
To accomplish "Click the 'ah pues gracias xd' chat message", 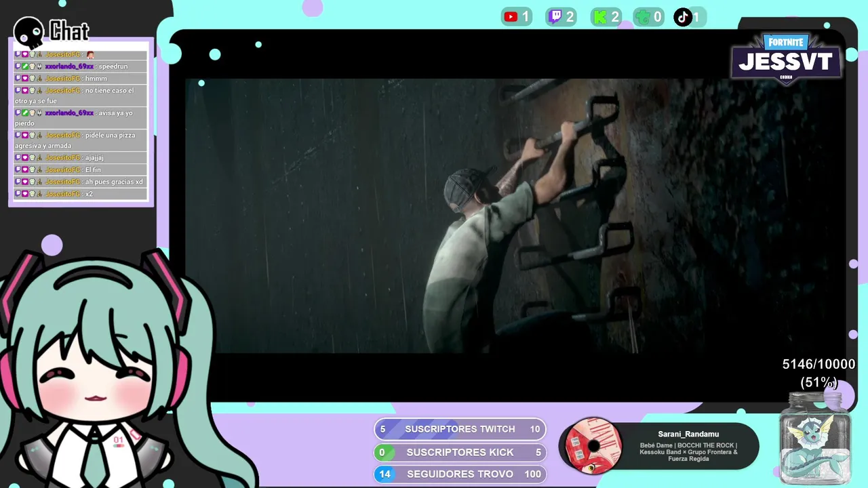I will tap(81, 182).
